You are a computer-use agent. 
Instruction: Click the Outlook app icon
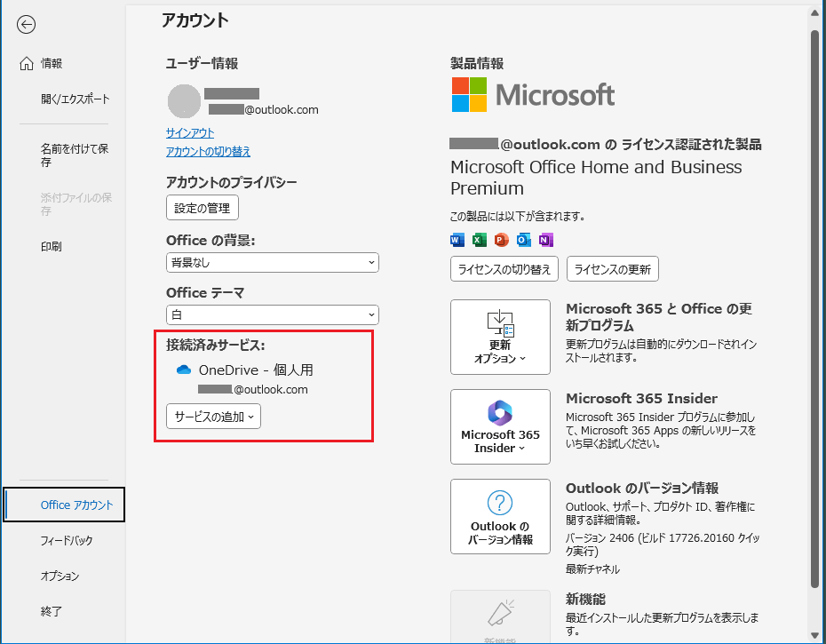(x=524, y=241)
